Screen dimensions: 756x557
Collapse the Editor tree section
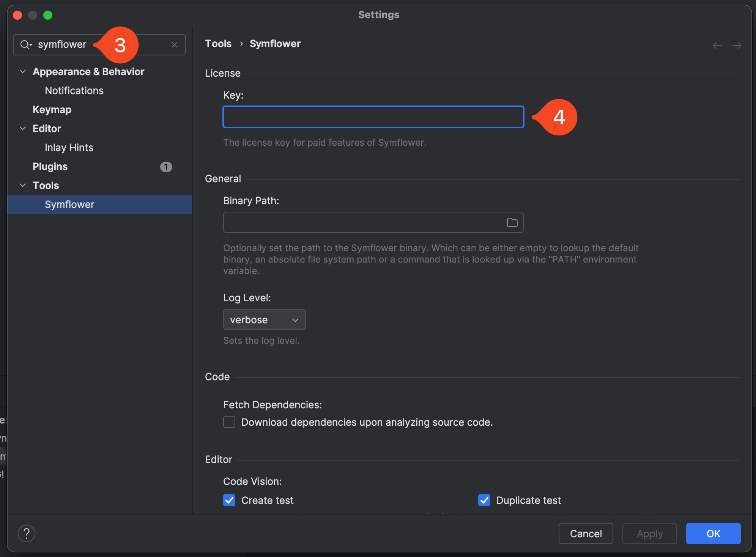click(x=23, y=128)
